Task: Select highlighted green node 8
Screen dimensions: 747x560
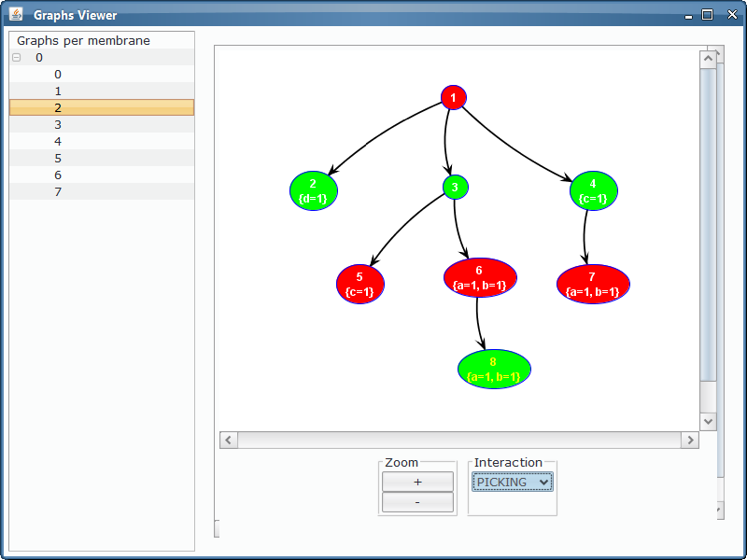Action: pyautogui.click(x=494, y=369)
